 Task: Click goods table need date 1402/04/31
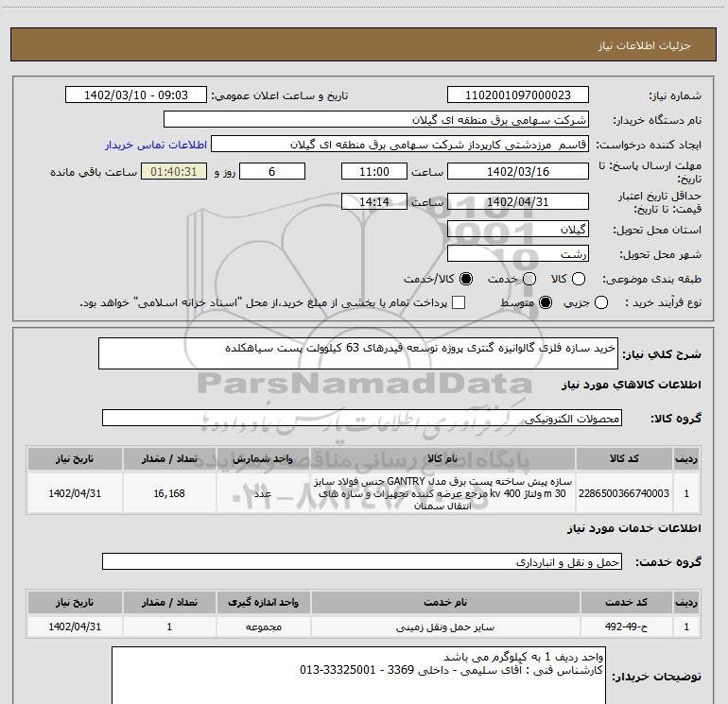click(x=75, y=493)
